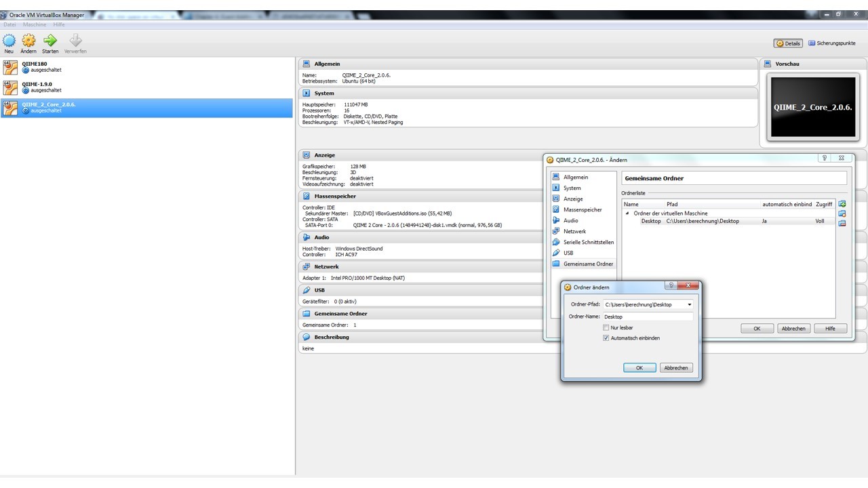
Task: Click the Details view button
Action: (788, 43)
